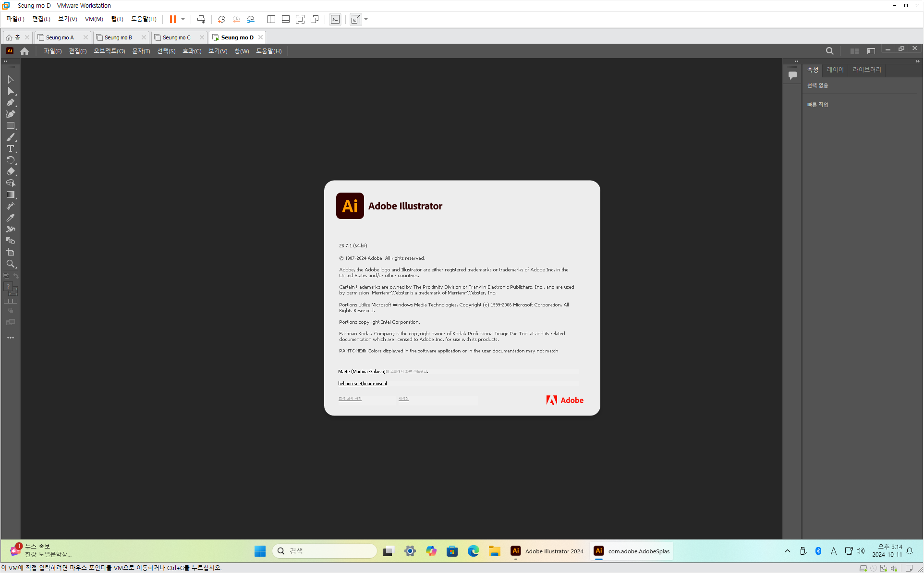Toggle VMware library sidebar view
The height and width of the screenshot is (573, 924).
271,19
